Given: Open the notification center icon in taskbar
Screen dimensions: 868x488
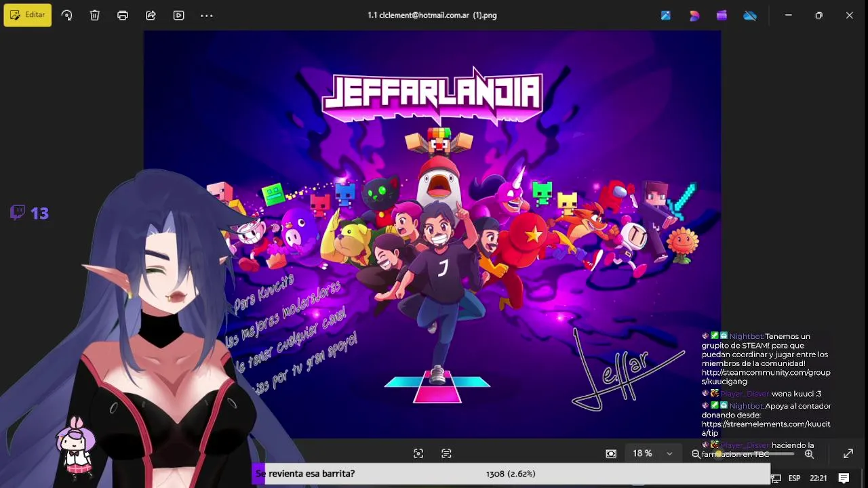Looking at the screenshot, I should (844, 478).
